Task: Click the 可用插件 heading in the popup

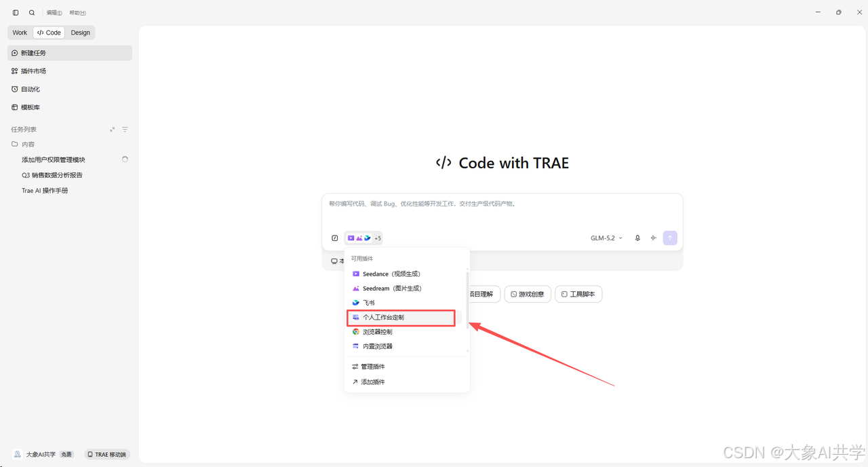Action: tap(362, 259)
